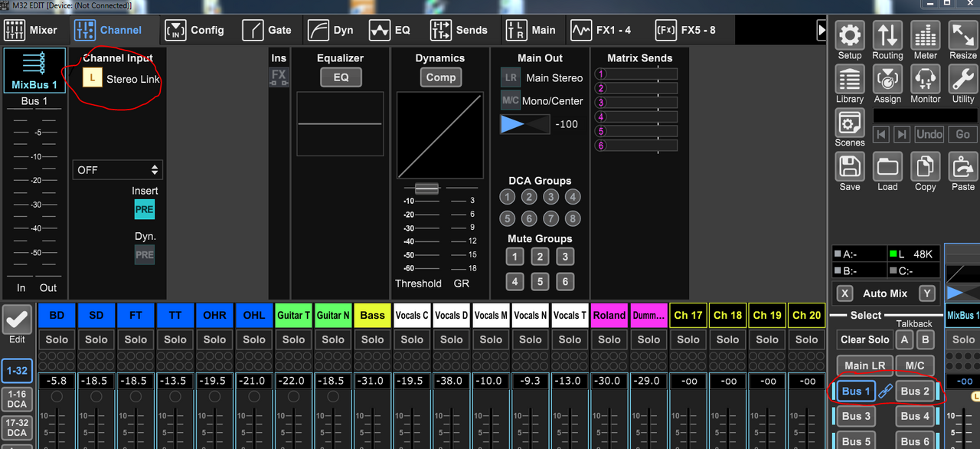Open the Routing panel icon
This screenshot has height=449, width=980.
(x=887, y=35)
